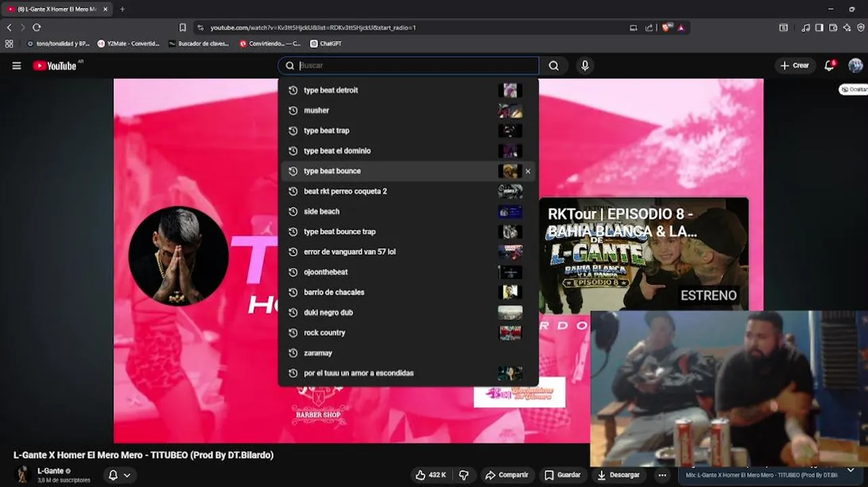Choose 'error de vanguard van 57 lol'

tap(408, 252)
